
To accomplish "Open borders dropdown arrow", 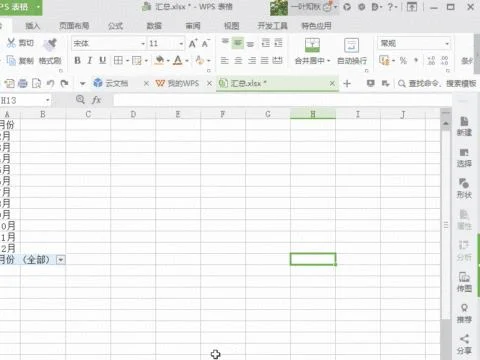I will [128, 61].
